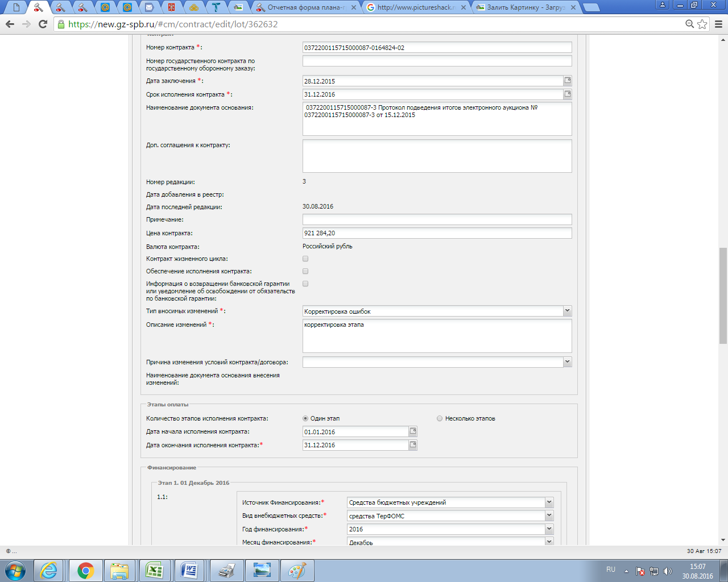Click volume speaker tray icon

click(x=668, y=571)
